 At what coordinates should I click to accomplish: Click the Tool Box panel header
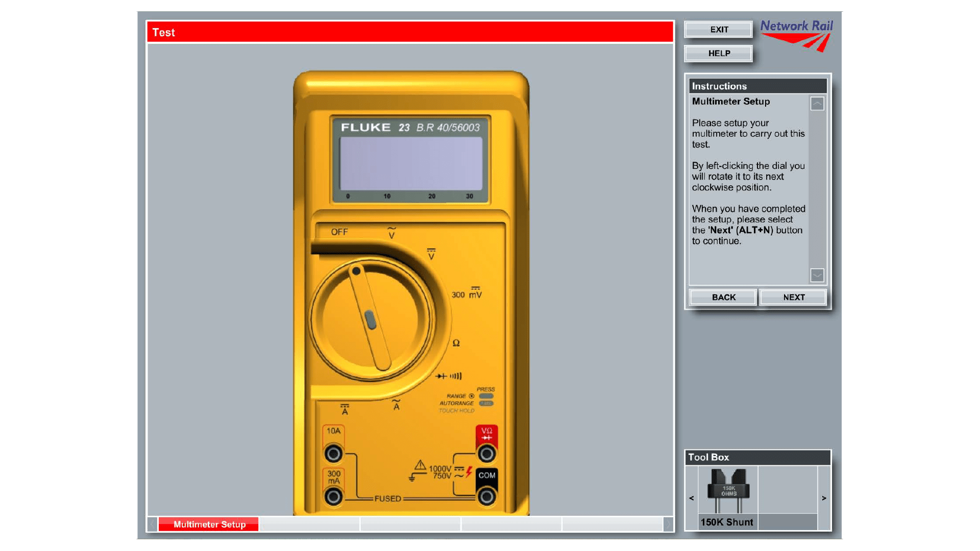pos(758,457)
